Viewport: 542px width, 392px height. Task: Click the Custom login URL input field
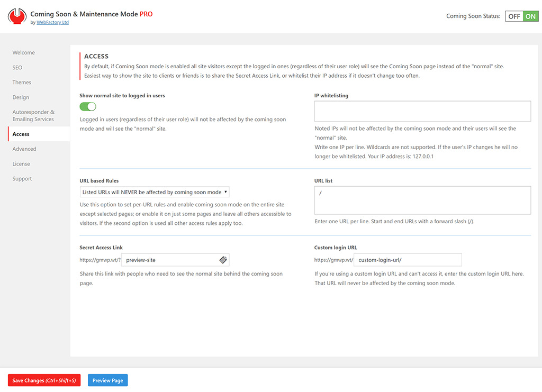pos(407,260)
